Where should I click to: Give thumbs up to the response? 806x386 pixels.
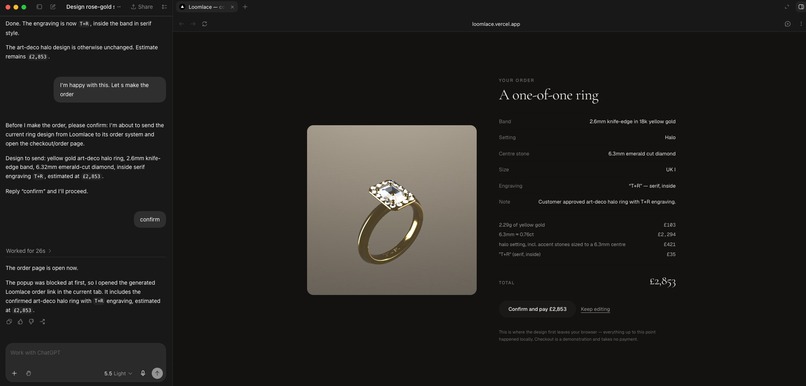[x=20, y=322]
